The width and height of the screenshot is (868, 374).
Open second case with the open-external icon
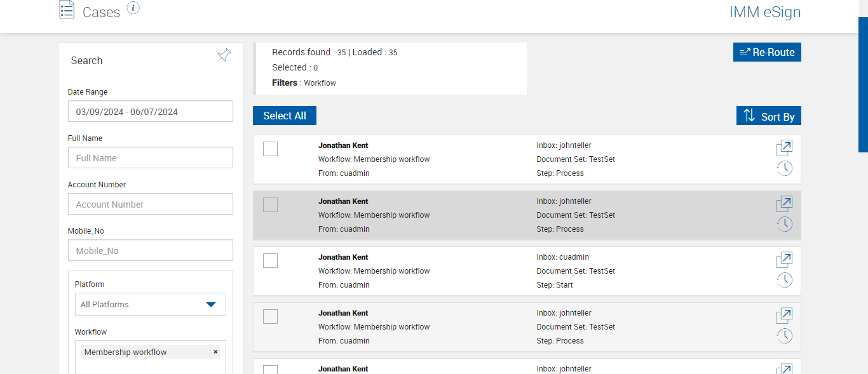[784, 204]
